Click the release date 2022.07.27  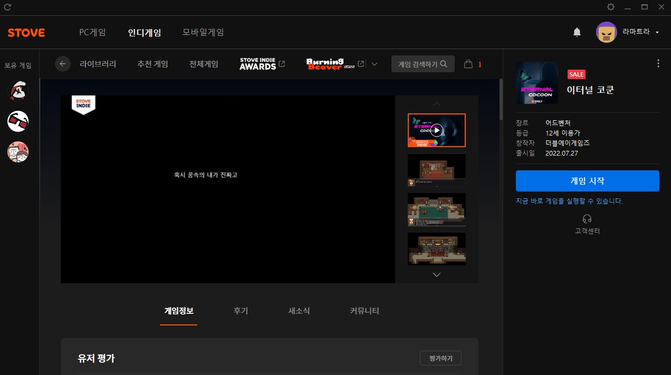[x=561, y=153]
